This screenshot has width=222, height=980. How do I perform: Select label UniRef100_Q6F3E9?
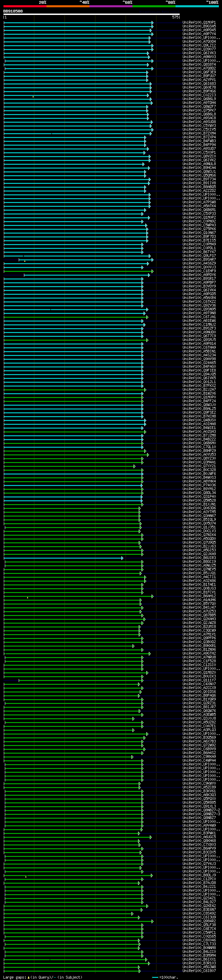pyautogui.click(x=199, y=72)
